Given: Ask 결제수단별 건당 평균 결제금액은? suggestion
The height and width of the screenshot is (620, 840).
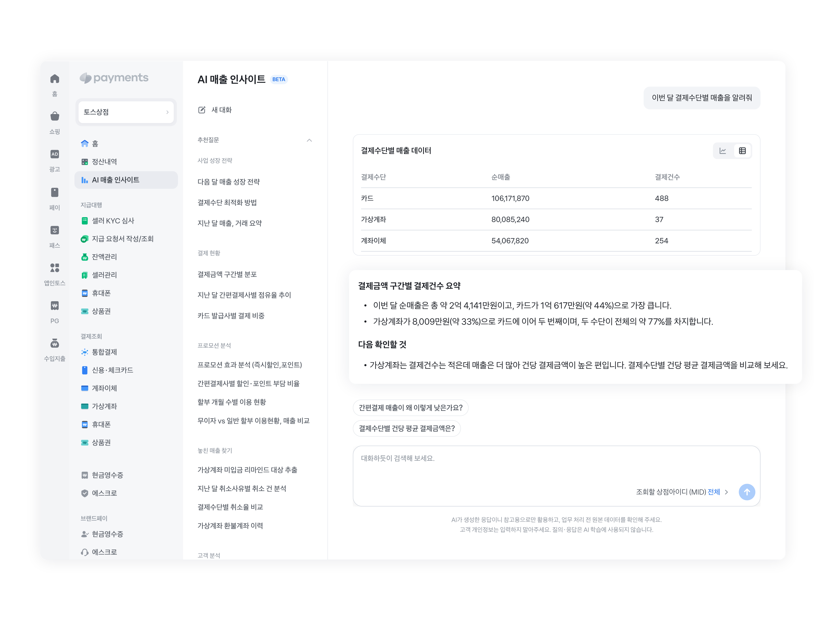Looking at the screenshot, I should 407,428.
